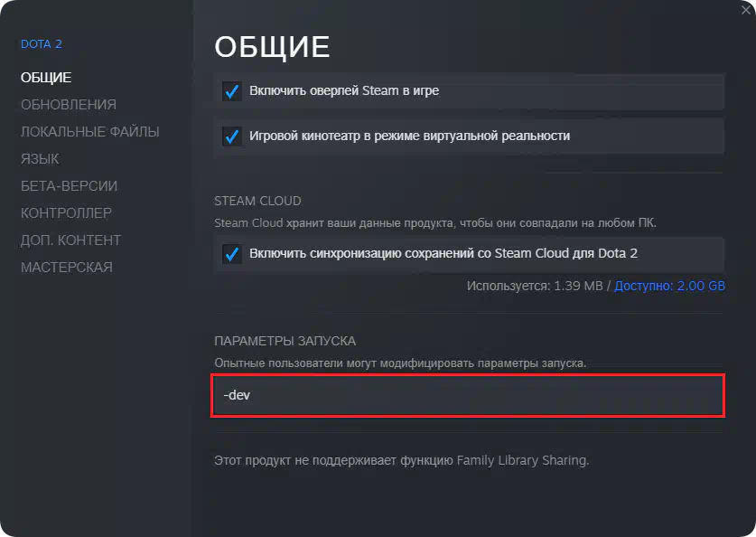Go to БЕТА-ВЕРСИИ tab

tap(70, 186)
